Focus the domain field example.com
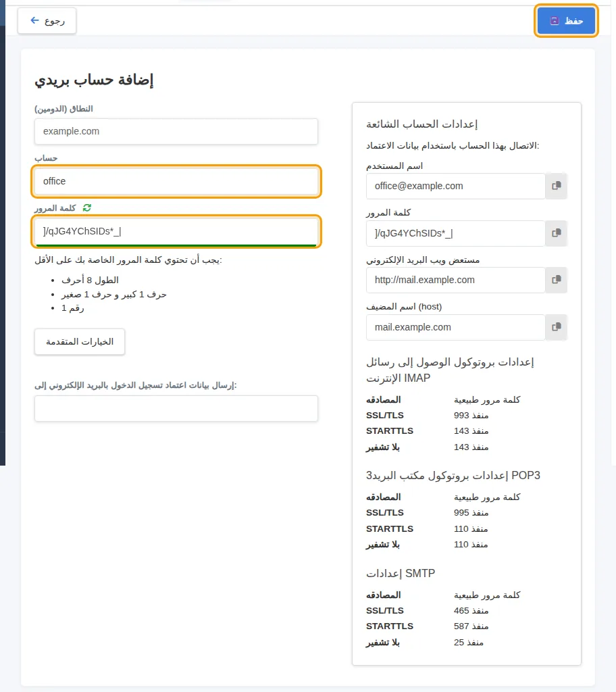Image resolution: width=616 pixels, height=692 pixels. click(x=176, y=131)
